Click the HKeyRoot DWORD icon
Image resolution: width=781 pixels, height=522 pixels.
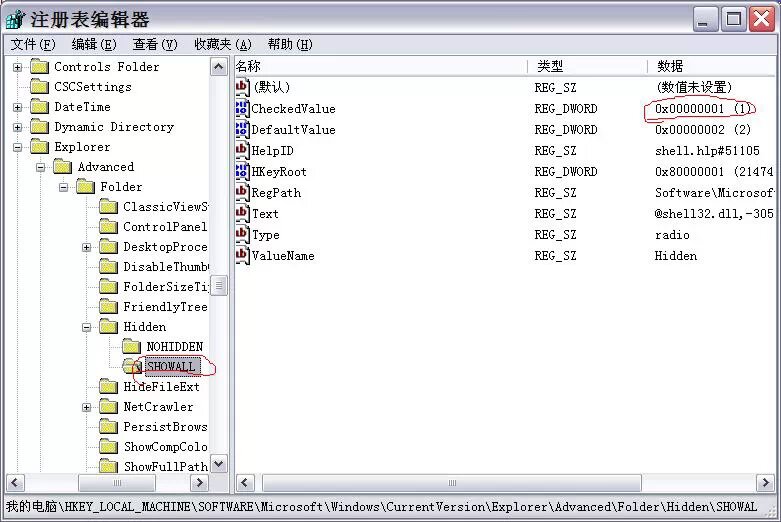pos(242,171)
